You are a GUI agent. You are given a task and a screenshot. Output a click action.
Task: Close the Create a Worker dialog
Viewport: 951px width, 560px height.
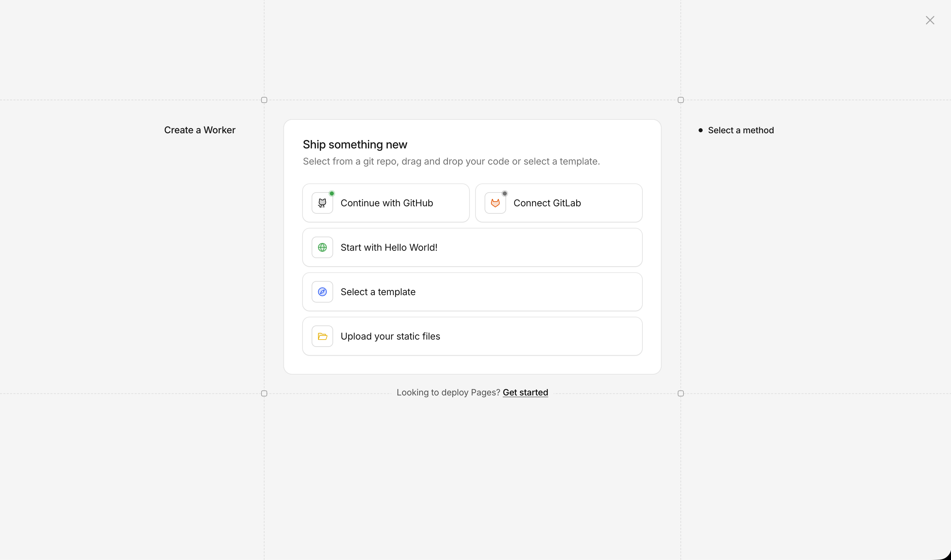[x=929, y=21]
